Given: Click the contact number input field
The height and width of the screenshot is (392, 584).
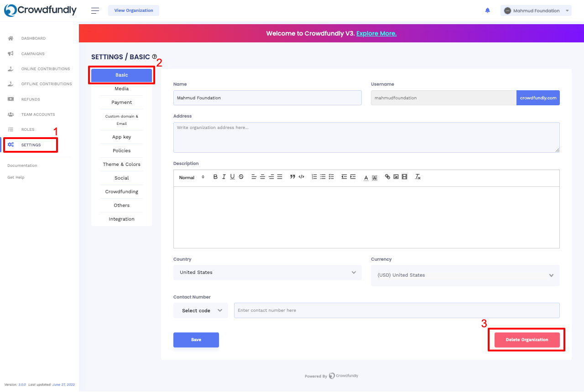Looking at the screenshot, I should [x=397, y=310].
